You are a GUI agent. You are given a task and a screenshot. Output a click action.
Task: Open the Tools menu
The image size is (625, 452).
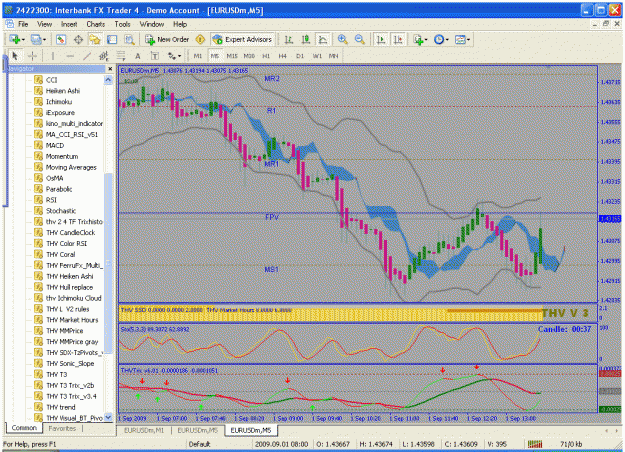tap(122, 24)
